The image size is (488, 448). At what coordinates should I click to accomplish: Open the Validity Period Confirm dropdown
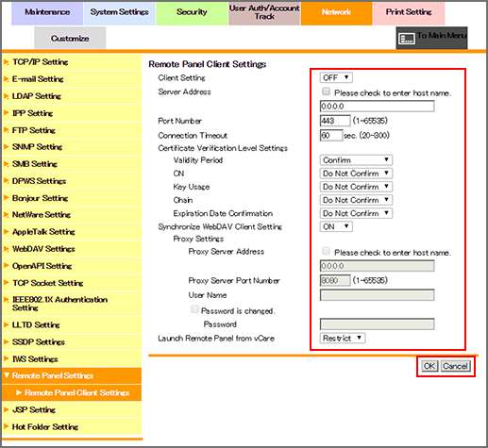pos(356,160)
